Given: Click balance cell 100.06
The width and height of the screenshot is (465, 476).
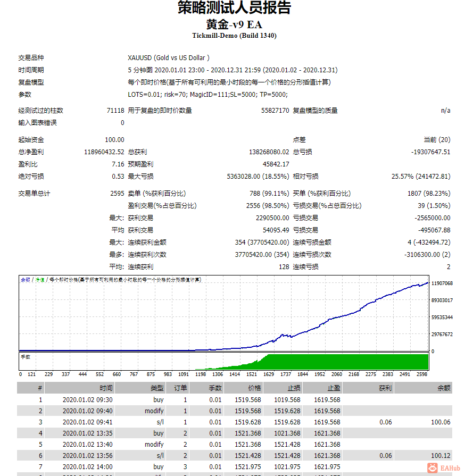Looking at the screenshot, I should click(441, 422).
